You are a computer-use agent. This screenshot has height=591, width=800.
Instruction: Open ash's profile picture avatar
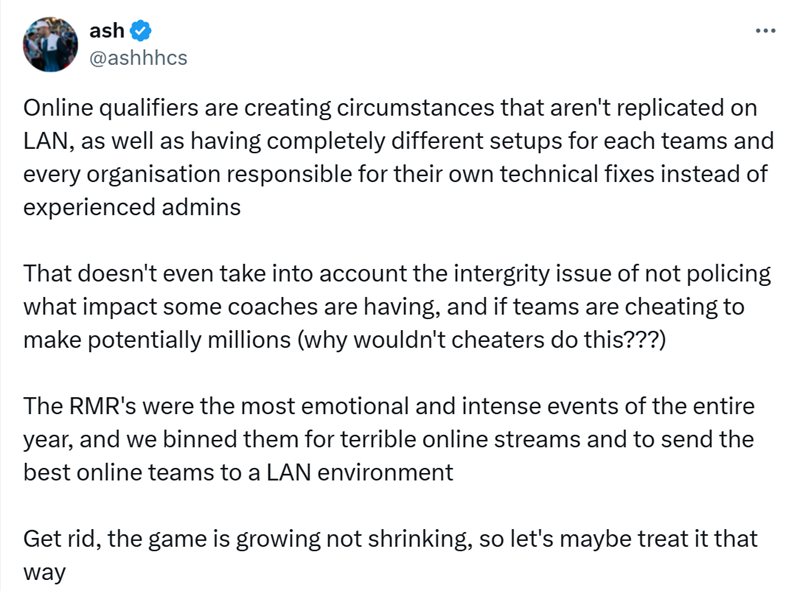pyautogui.click(x=51, y=44)
